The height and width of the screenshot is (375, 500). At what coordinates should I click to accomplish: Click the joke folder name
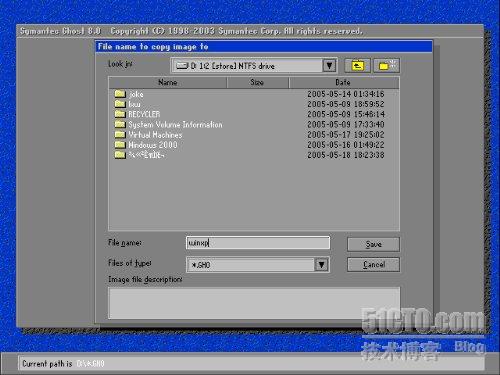(136, 94)
